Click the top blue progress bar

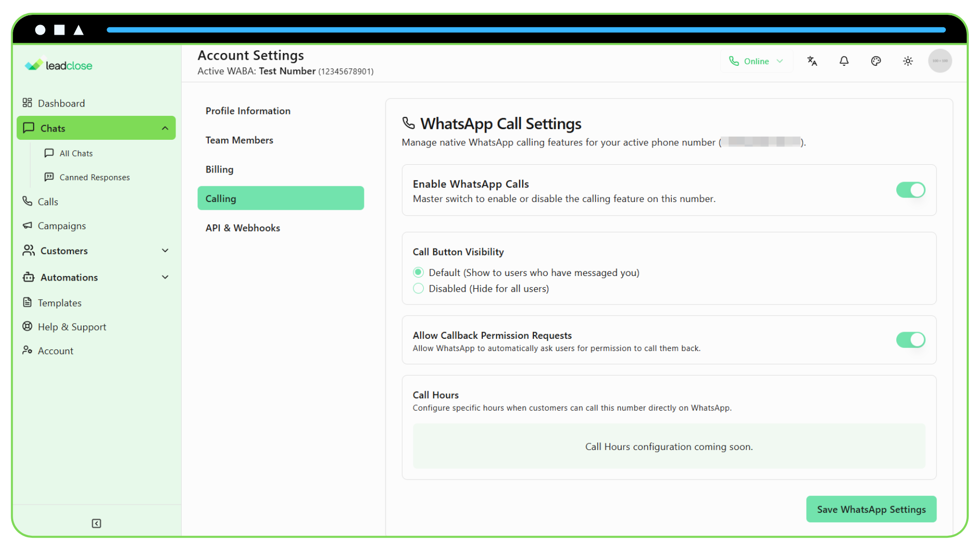tap(526, 30)
